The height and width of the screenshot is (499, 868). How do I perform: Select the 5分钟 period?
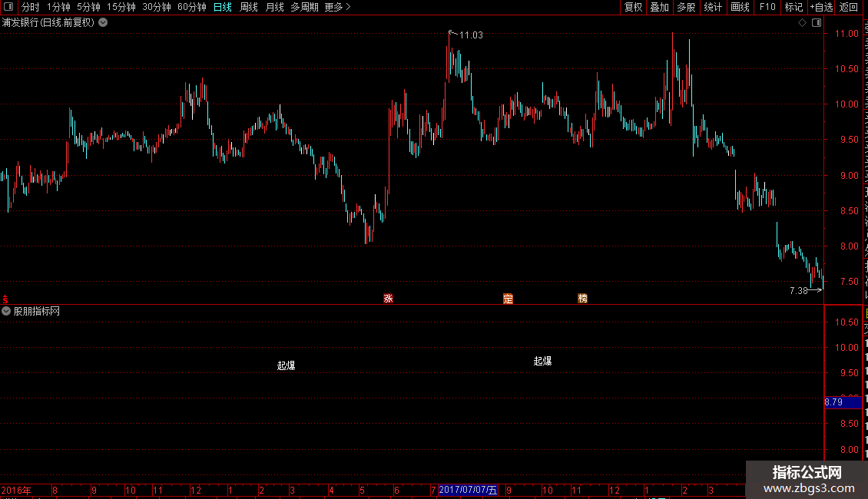pos(88,7)
